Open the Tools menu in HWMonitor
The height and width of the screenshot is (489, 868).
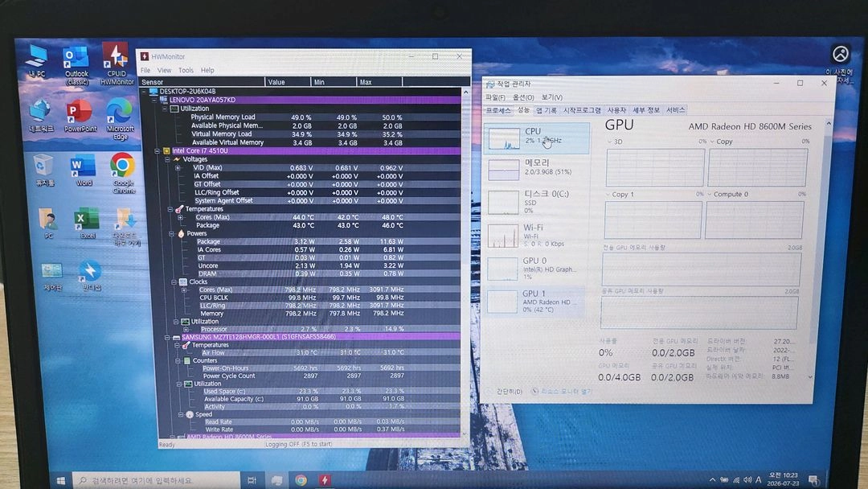186,70
